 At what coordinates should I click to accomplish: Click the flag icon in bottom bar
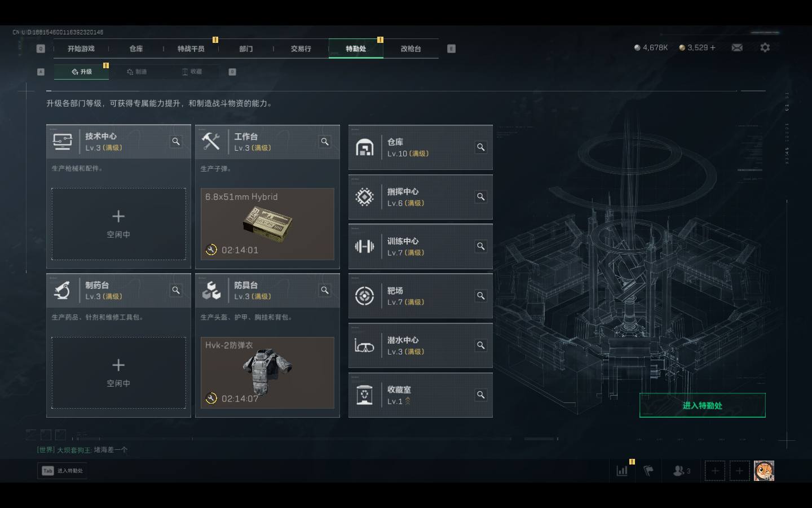tap(649, 470)
